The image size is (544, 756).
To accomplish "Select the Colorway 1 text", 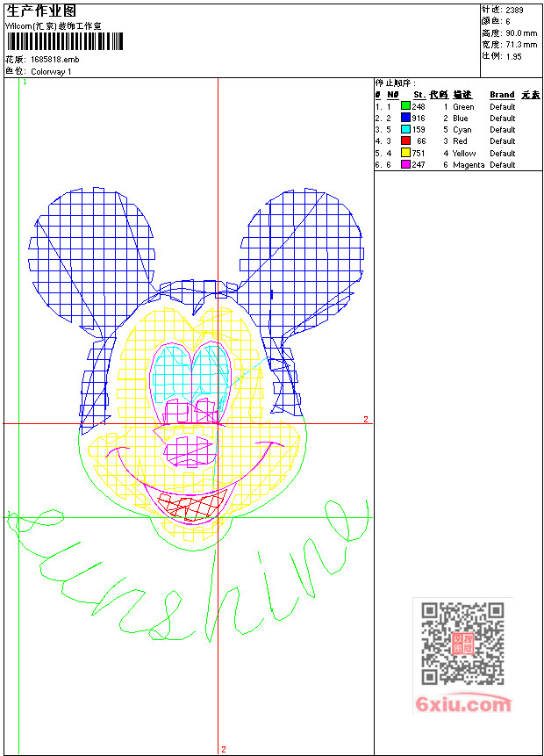I will point(51,72).
